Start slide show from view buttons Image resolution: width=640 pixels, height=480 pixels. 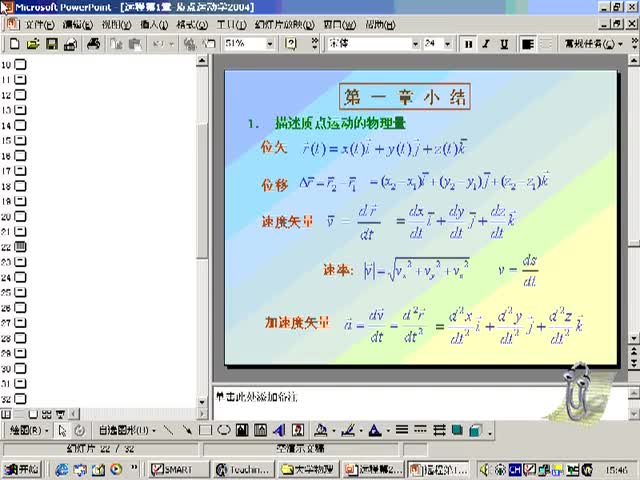60,414
